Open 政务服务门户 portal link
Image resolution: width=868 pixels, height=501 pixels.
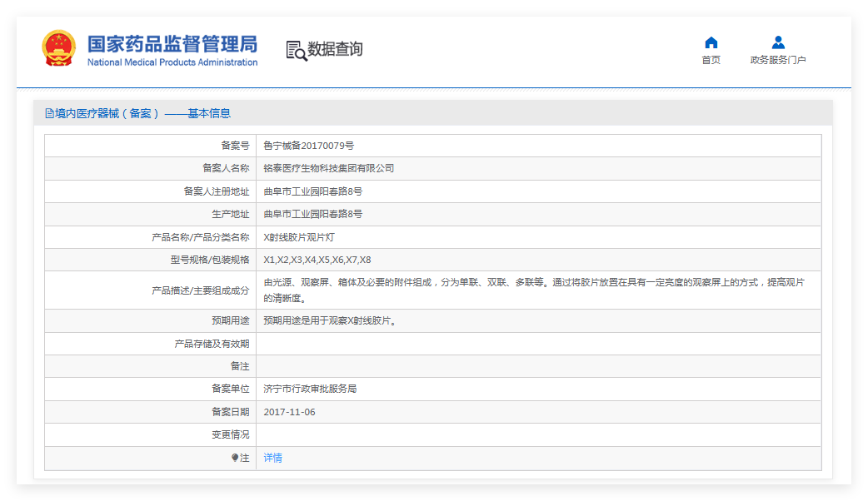pos(778,60)
